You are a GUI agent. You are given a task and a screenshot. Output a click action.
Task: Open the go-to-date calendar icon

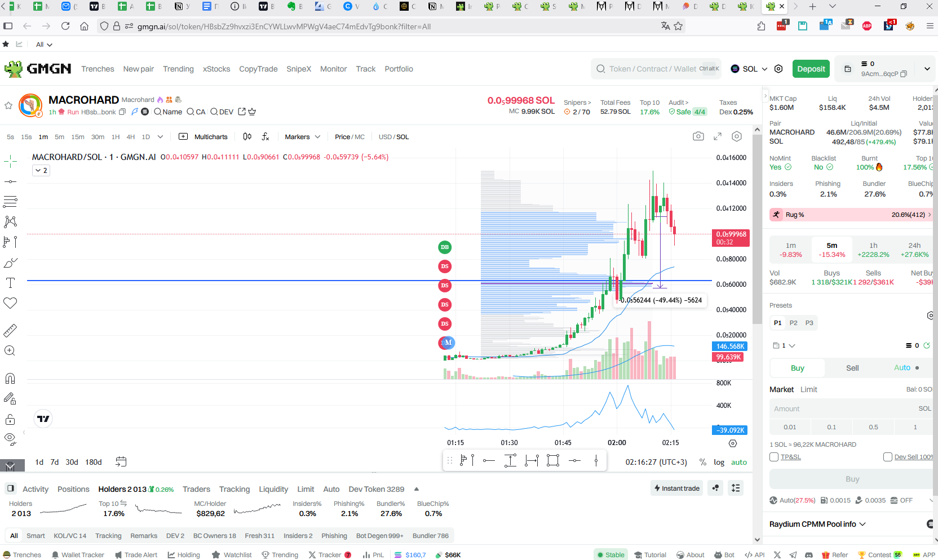121,462
